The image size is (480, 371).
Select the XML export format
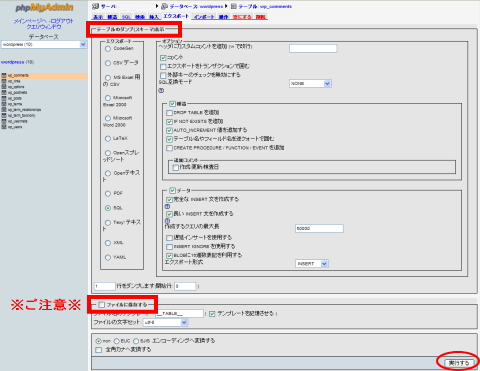(108, 243)
